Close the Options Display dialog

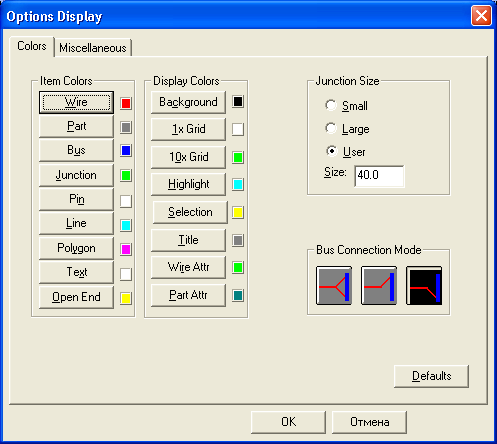[481, 16]
